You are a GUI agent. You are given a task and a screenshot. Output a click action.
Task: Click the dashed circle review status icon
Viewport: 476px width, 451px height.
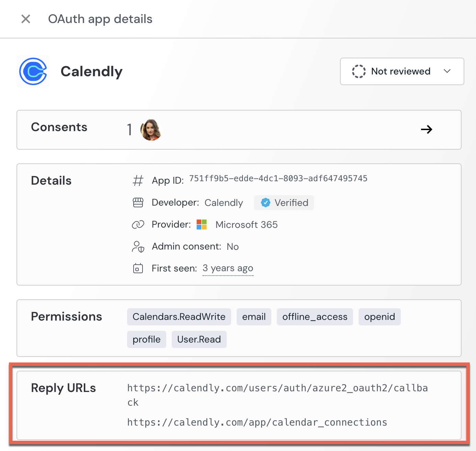pyautogui.click(x=359, y=71)
